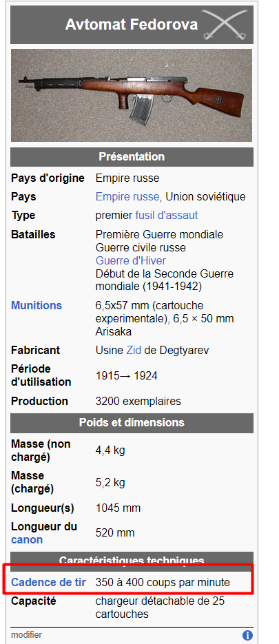Click the Union soviétique text
The height and width of the screenshot is (644, 279).
[205, 197]
